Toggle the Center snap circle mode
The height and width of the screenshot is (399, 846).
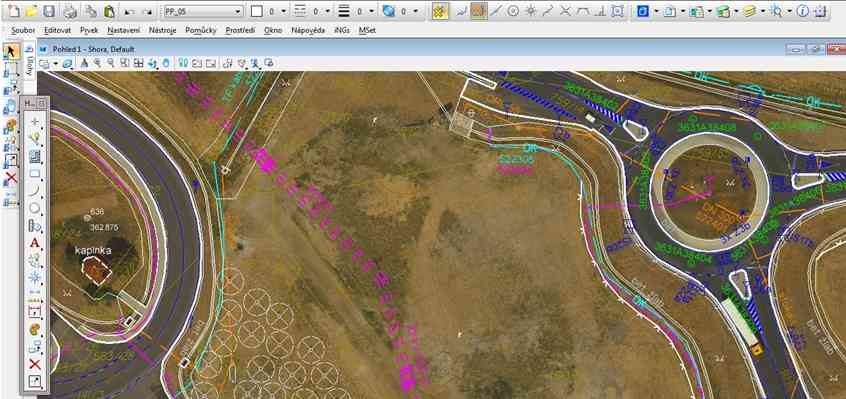[513, 11]
